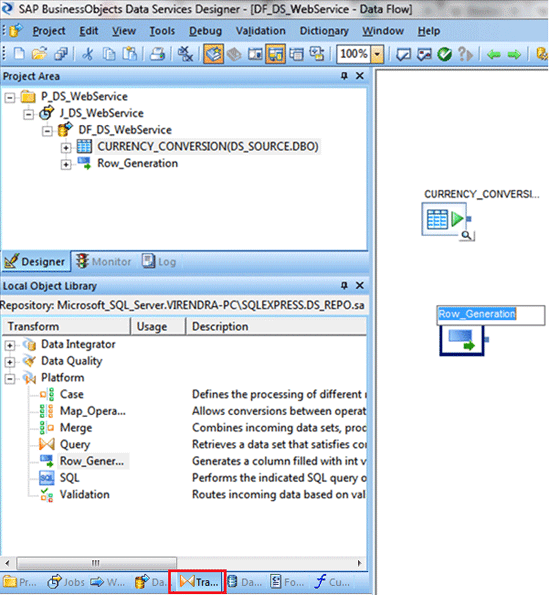Viewport: 550px width, 595px height.
Task: Click the green Forward arrow icon
Action: 514,55
